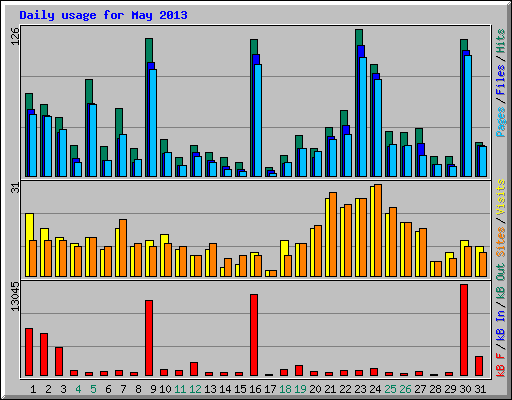Screen dimensions: 512x400
Task: Click day label "29" on the axis
Action: 450,389
